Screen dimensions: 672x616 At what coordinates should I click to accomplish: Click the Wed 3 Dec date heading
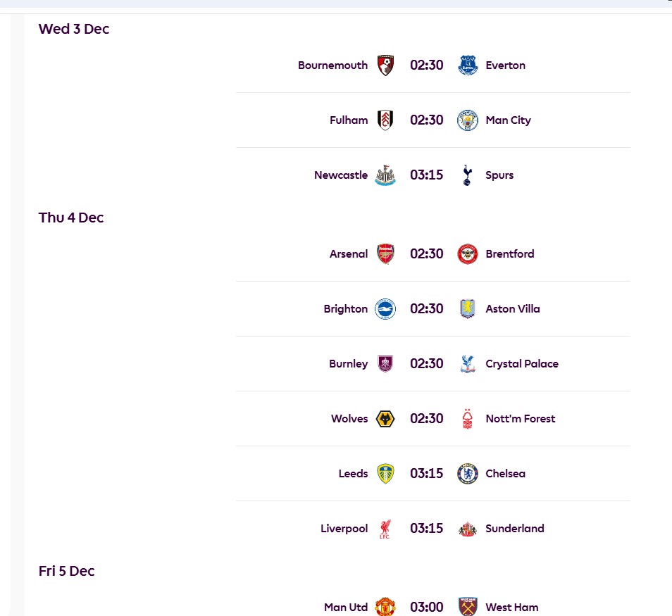(x=74, y=29)
